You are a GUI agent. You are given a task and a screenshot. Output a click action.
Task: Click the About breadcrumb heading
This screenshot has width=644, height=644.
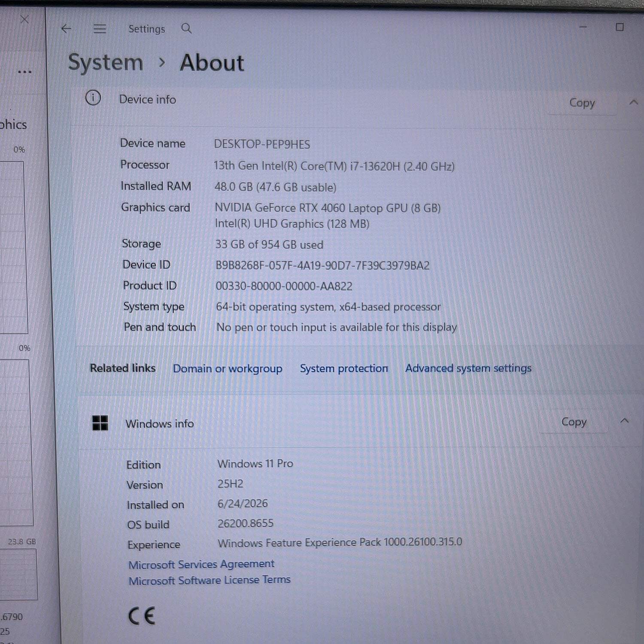212,63
